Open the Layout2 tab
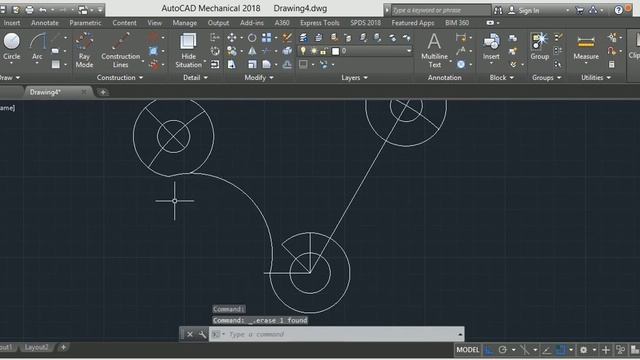 tap(36, 347)
